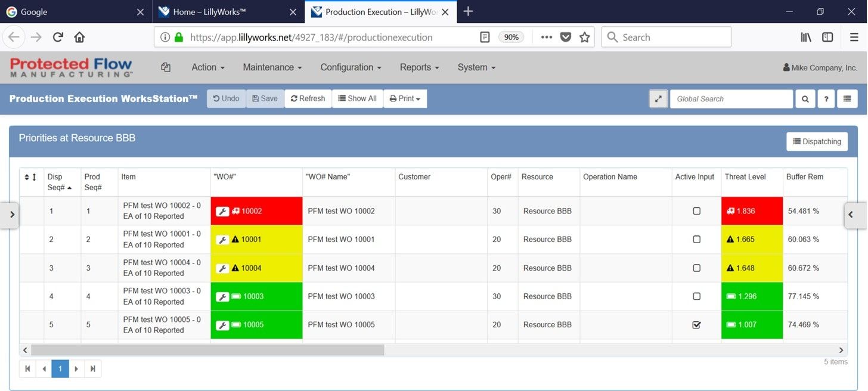Open the Maintenance menu

click(x=272, y=67)
